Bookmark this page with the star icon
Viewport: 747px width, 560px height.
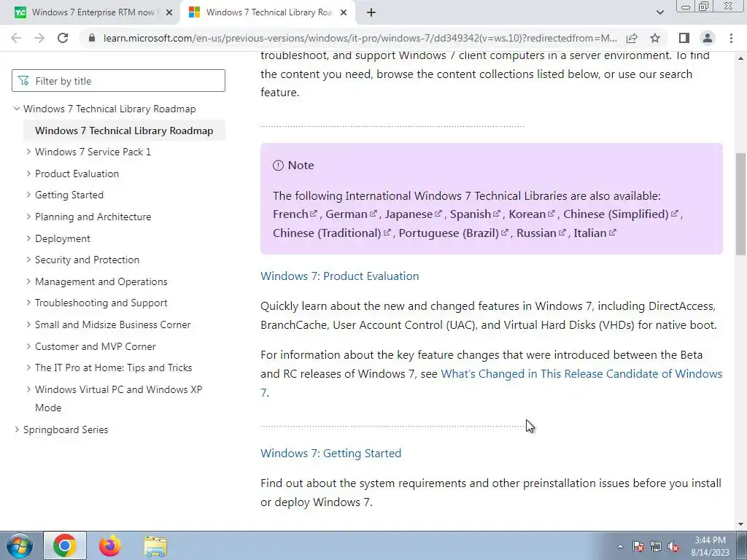point(655,38)
